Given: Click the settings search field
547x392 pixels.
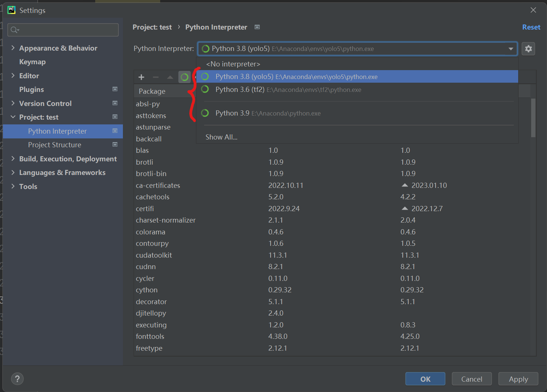Looking at the screenshot, I should point(63,30).
